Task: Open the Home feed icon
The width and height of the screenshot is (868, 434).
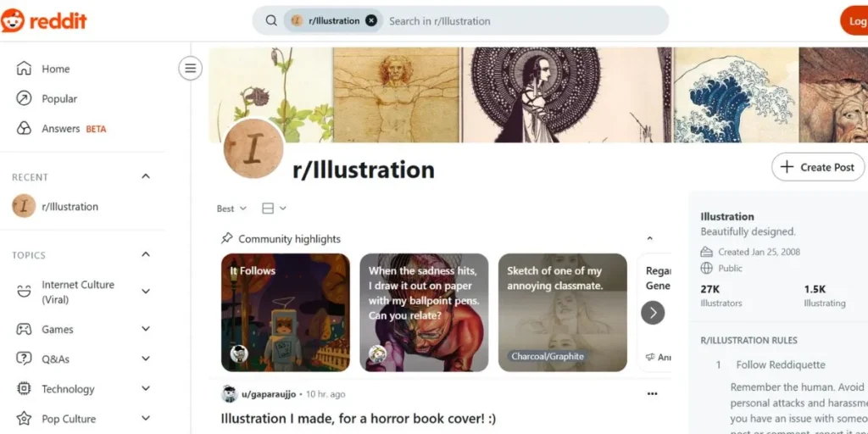Action: pos(24,69)
